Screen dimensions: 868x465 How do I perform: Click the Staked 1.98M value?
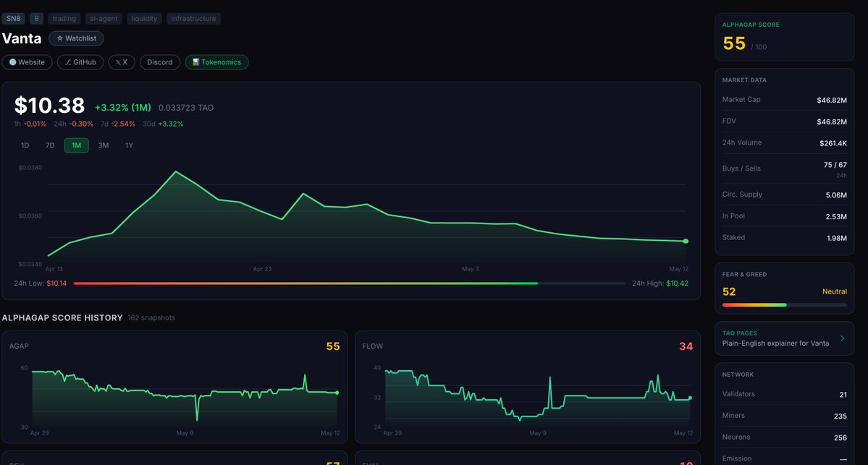coord(836,239)
